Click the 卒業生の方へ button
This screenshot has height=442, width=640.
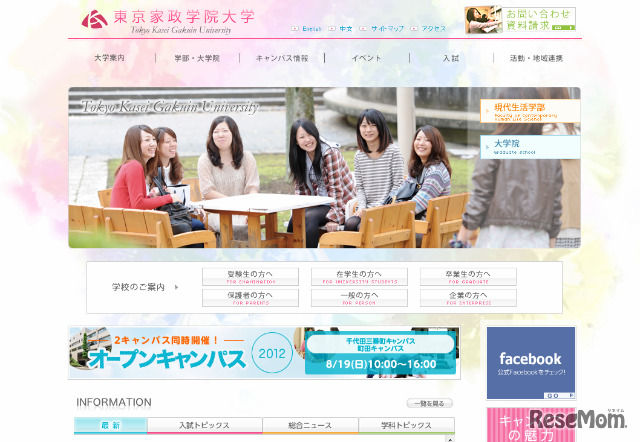point(468,277)
